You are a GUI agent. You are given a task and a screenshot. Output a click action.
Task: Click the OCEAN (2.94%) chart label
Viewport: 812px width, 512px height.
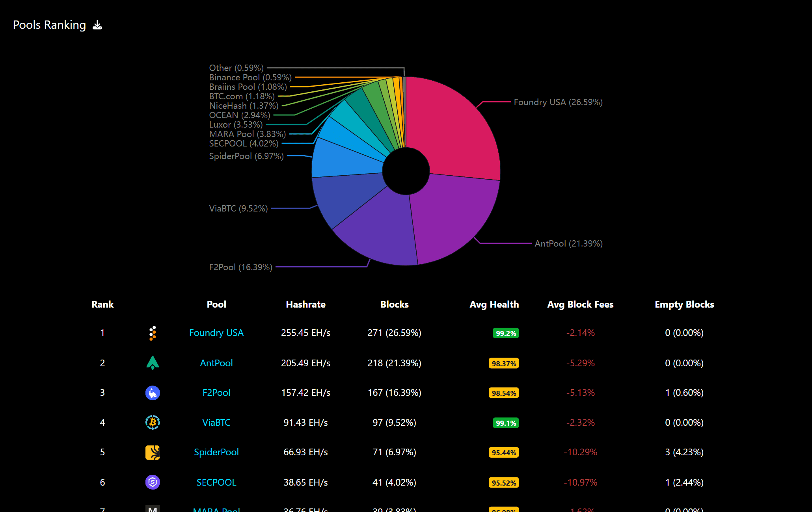pyautogui.click(x=239, y=115)
